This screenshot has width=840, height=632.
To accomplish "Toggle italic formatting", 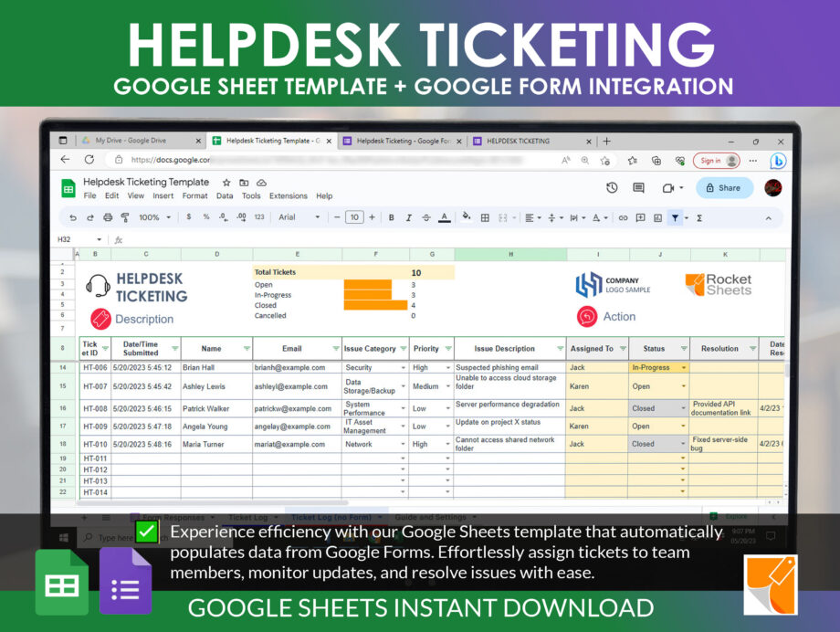I will 409,217.
